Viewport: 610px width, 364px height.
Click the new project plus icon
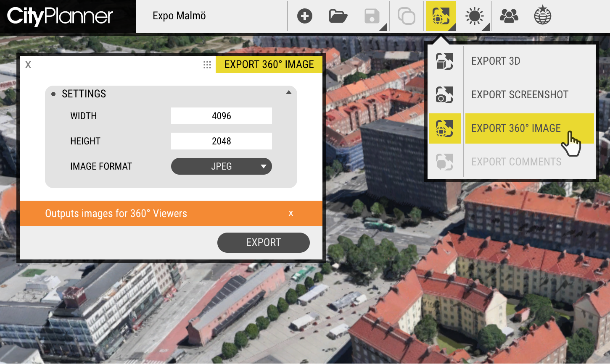(x=305, y=16)
